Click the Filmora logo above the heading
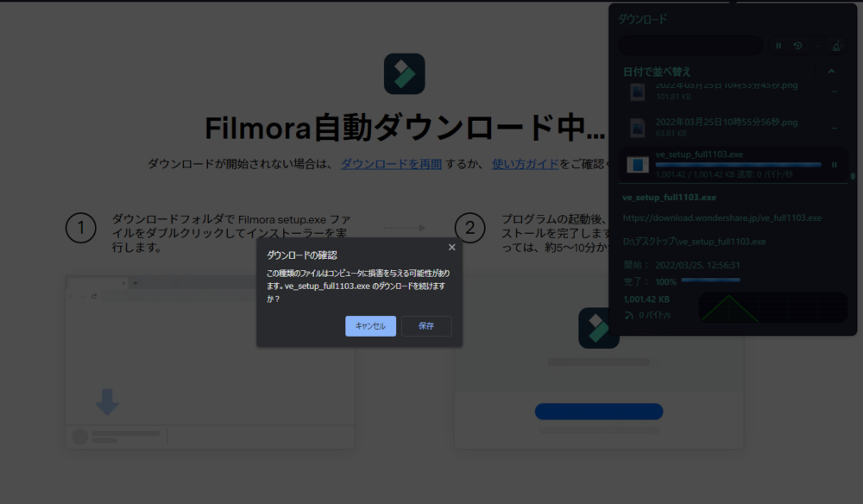 click(x=406, y=73)
